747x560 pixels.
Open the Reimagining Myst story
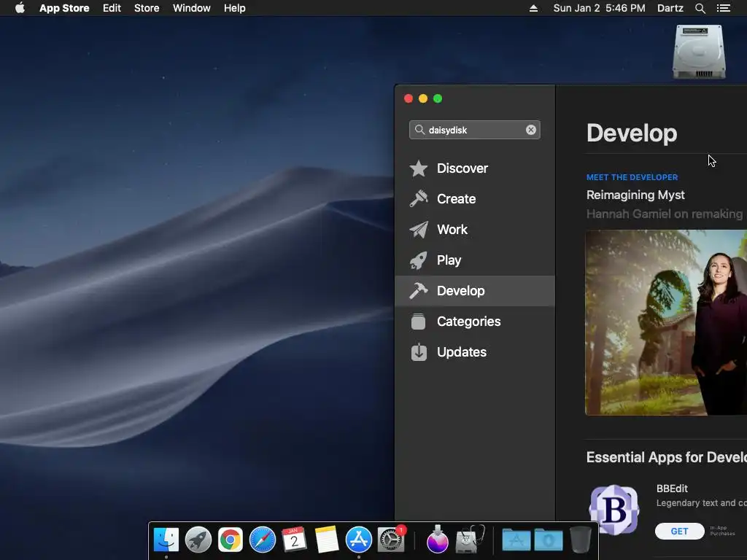635,195
